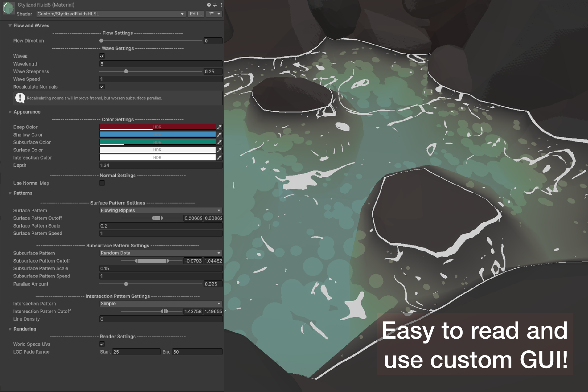The image size is (588, 392).
Task: Open the Subsurface Color swatch
Action: click(157, 142)
